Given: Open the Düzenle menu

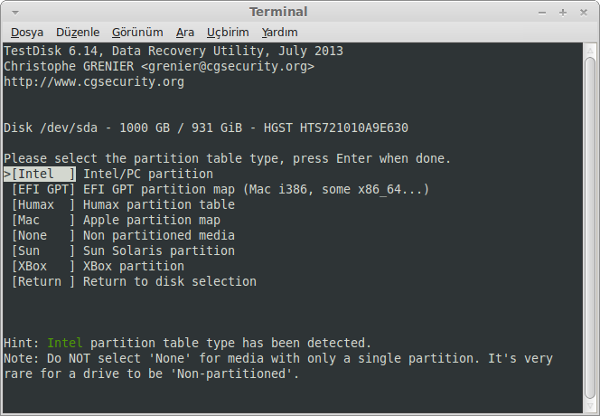Looking at the screenshot, I should coord(78,32).
